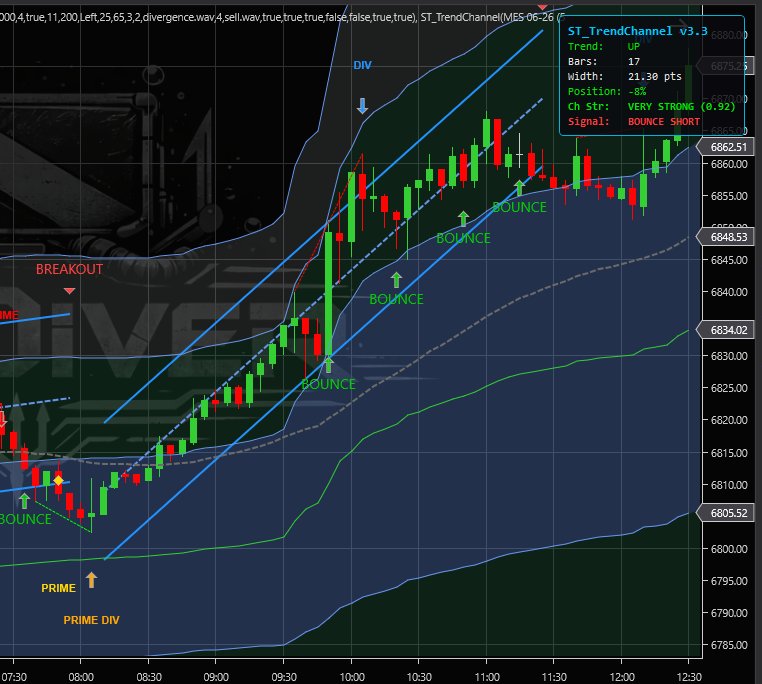The width and height of the screenshot is (762, 684).
Task: Click the 11:30 time axis label
Action: [554, 677]
